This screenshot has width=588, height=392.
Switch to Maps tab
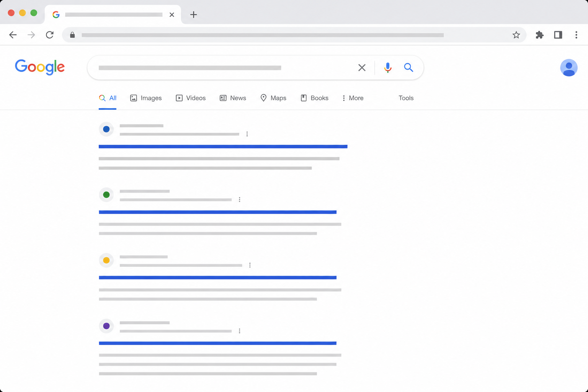pos(273,98)
